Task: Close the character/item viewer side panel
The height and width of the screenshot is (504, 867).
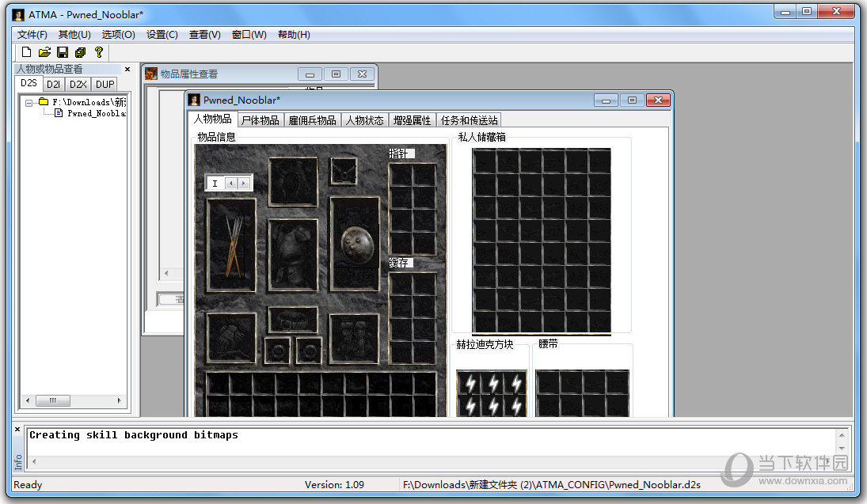Action: pos(127,69)
